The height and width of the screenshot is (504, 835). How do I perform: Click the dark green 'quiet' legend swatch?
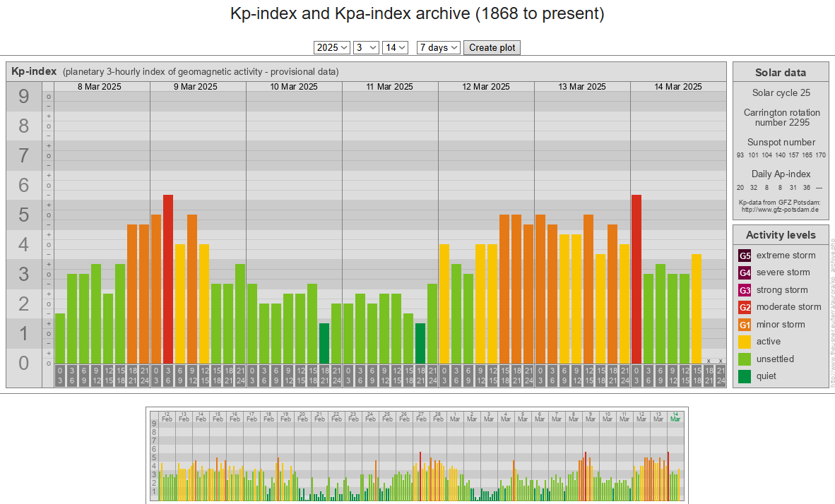click(745, 376)
